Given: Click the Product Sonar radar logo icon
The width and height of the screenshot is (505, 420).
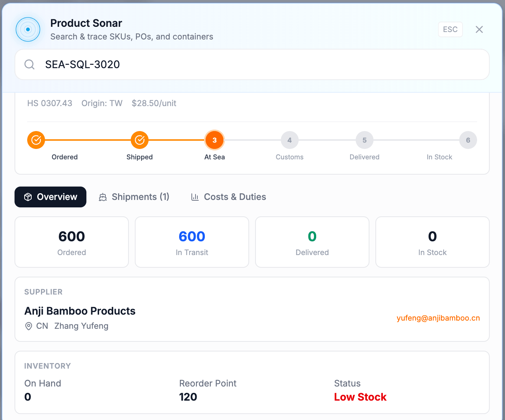Looking at the screenshot, I should (x=28, y=29).
